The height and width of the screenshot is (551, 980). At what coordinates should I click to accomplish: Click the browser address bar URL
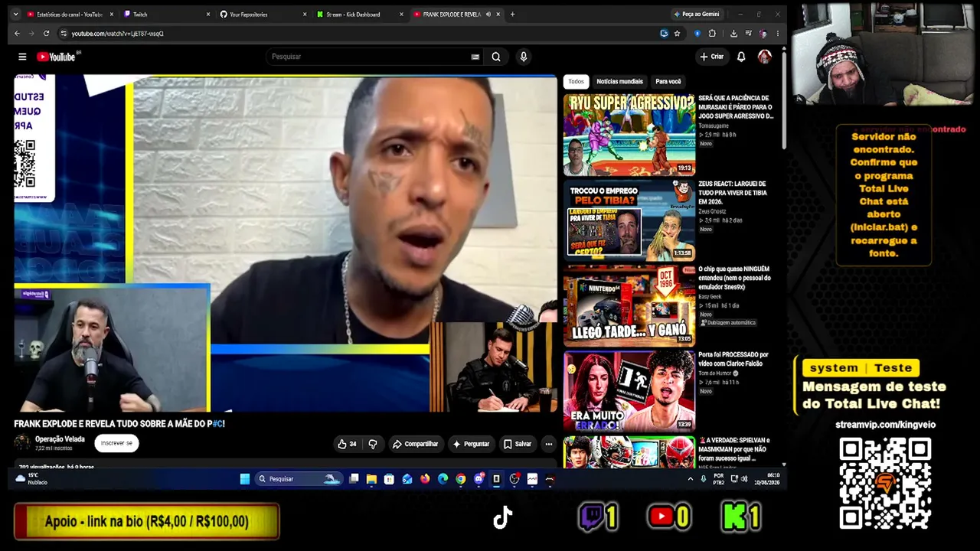pyautogui.click(x=117, y=34)
